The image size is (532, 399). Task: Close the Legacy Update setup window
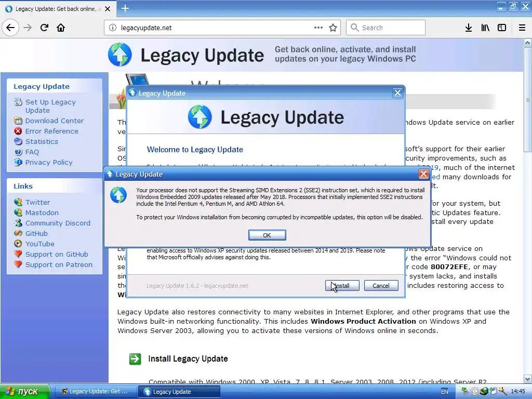click(x=397, y=93)
